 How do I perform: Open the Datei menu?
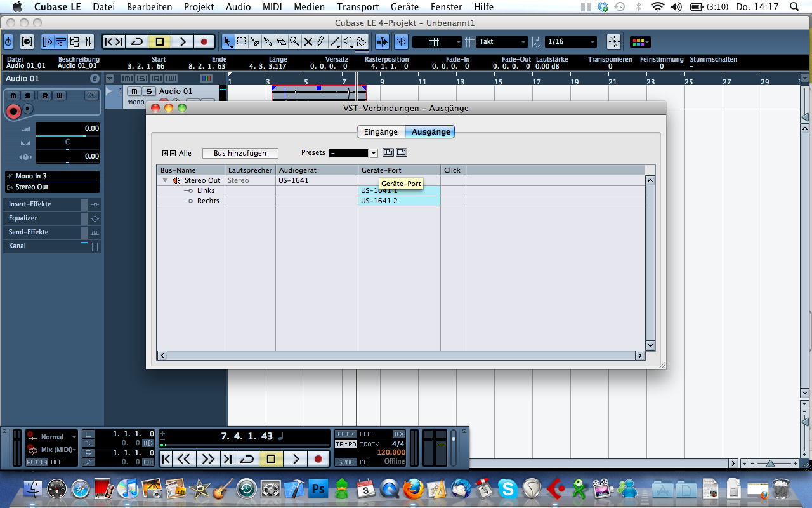pyautogui.click(x=103, y=7)
